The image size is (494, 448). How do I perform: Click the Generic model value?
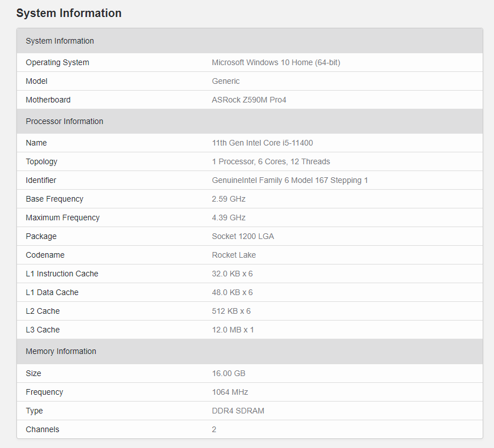(226, 81)
